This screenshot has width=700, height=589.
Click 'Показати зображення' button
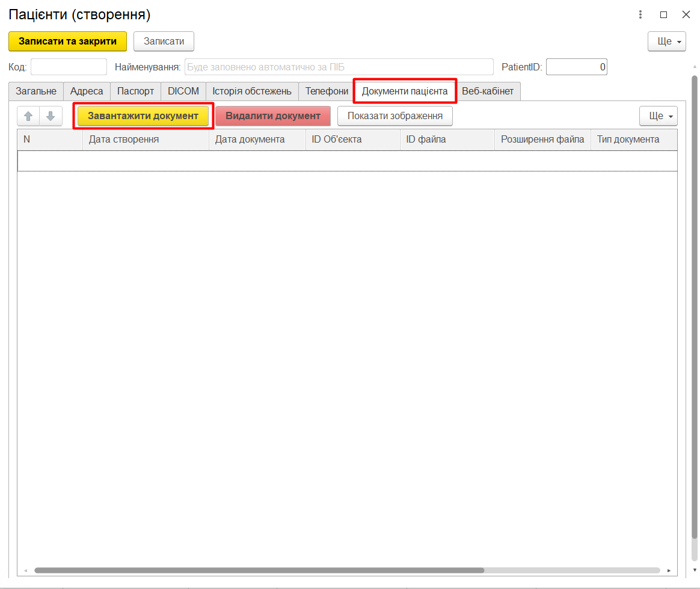395,116
